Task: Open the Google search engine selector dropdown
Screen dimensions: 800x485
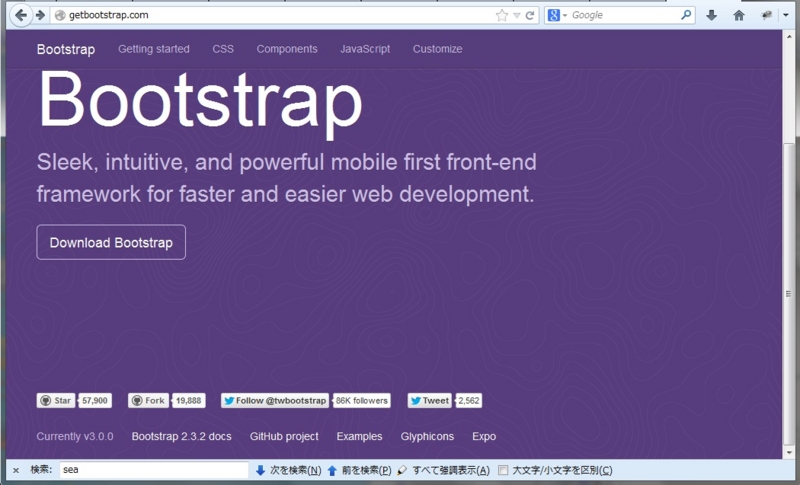Action: click(x=557, y=15)
